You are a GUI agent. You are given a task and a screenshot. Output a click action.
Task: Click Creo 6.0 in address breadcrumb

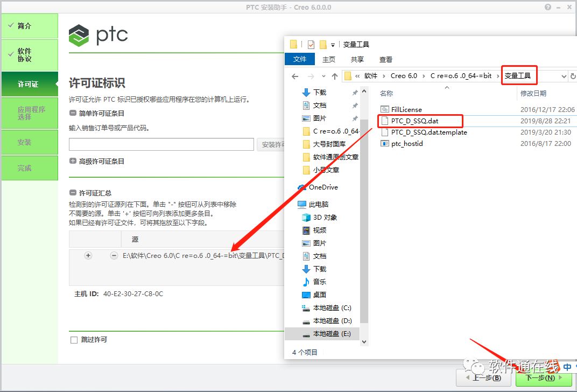coord(404,76)
